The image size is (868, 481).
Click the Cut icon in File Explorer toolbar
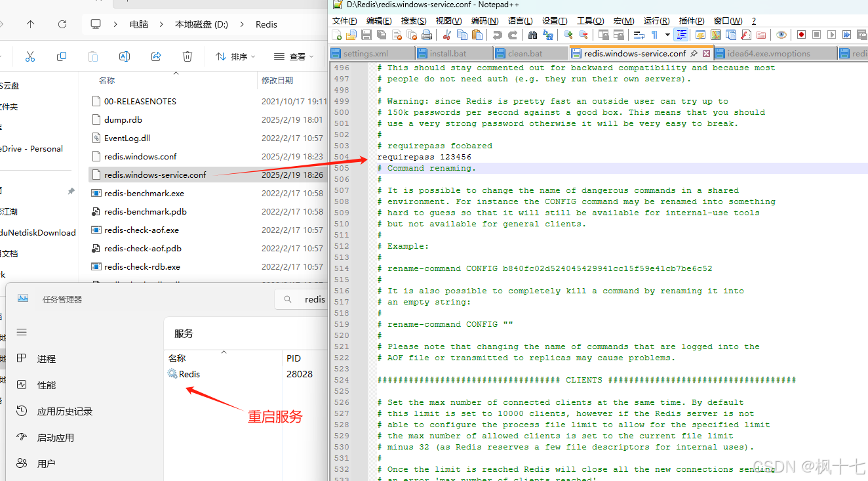[x=30, y=56]
